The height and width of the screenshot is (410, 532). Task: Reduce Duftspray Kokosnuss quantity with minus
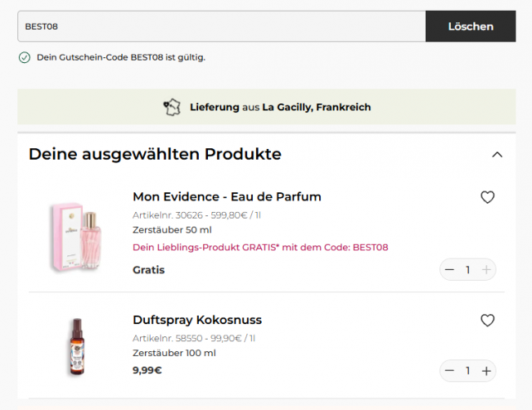click(x=449, y=371)
